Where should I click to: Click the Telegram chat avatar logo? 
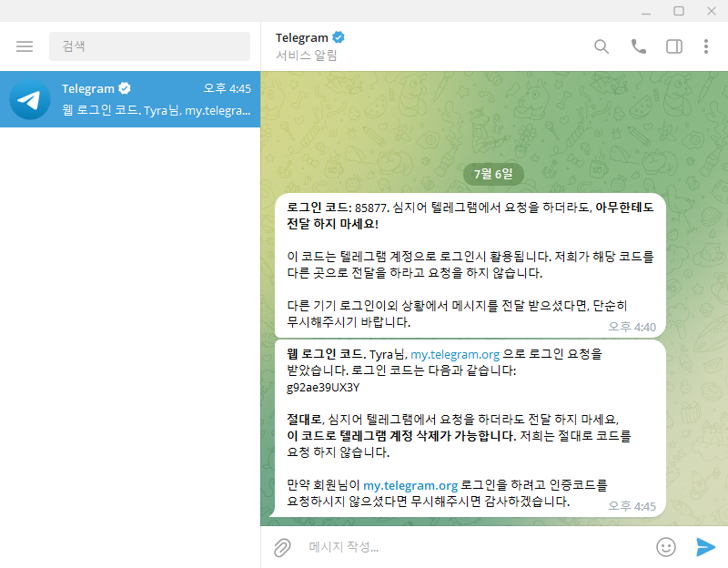(x=30, y=99)
